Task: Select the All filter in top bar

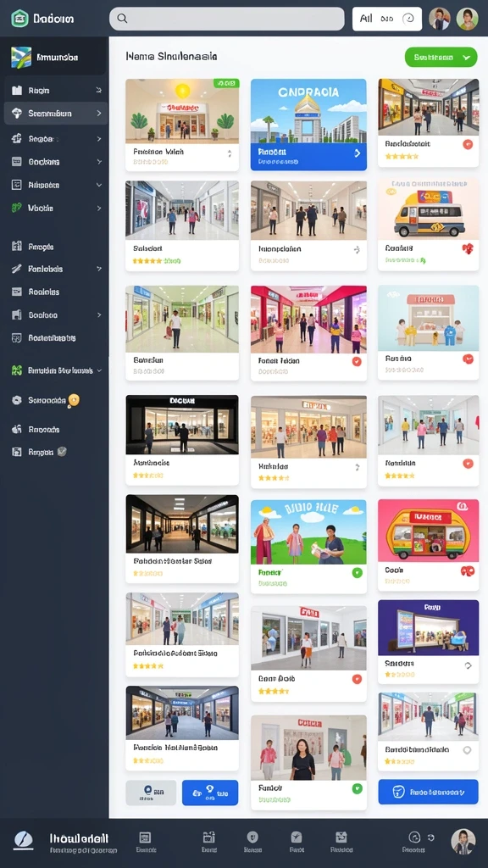Action: 366,19
